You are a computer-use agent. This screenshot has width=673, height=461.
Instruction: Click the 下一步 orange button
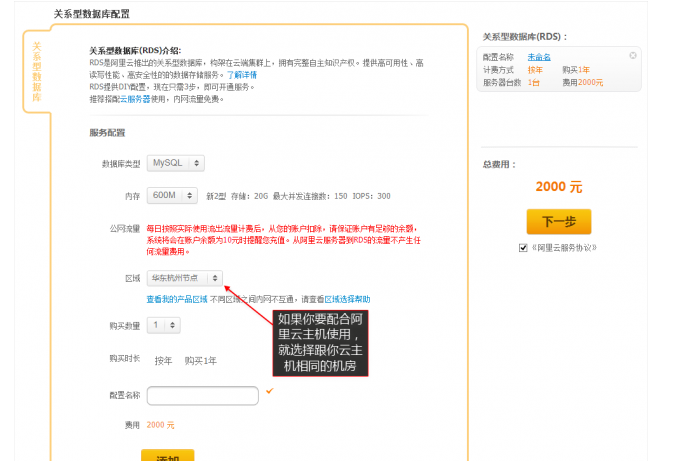coord(559,221)
